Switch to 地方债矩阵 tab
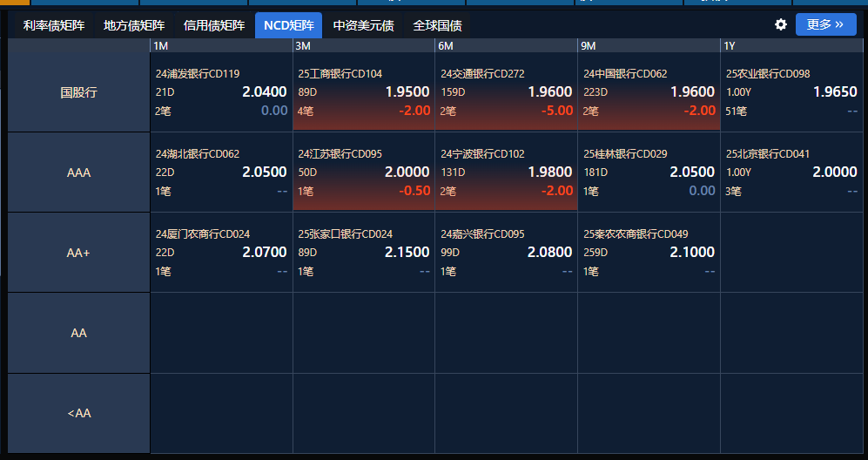The width and height of the screenshot is (868, 460). pyautogui.click(x=134, y=25)
